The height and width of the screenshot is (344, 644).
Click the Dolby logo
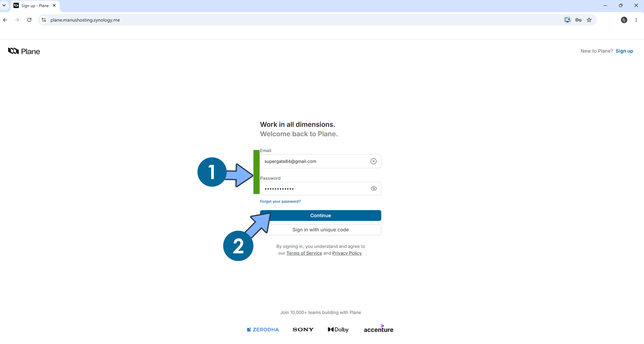point(338,329)
